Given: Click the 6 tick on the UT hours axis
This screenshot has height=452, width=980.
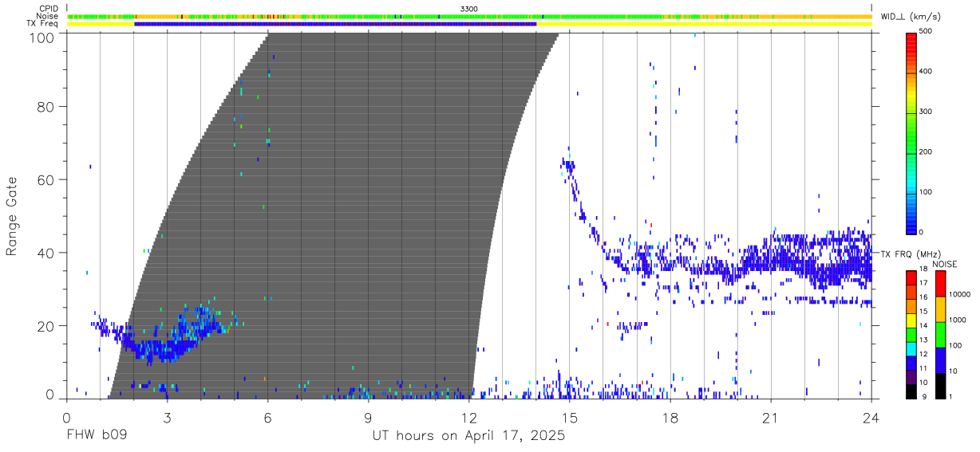Looking at the screenshot, I should [267, 418].
